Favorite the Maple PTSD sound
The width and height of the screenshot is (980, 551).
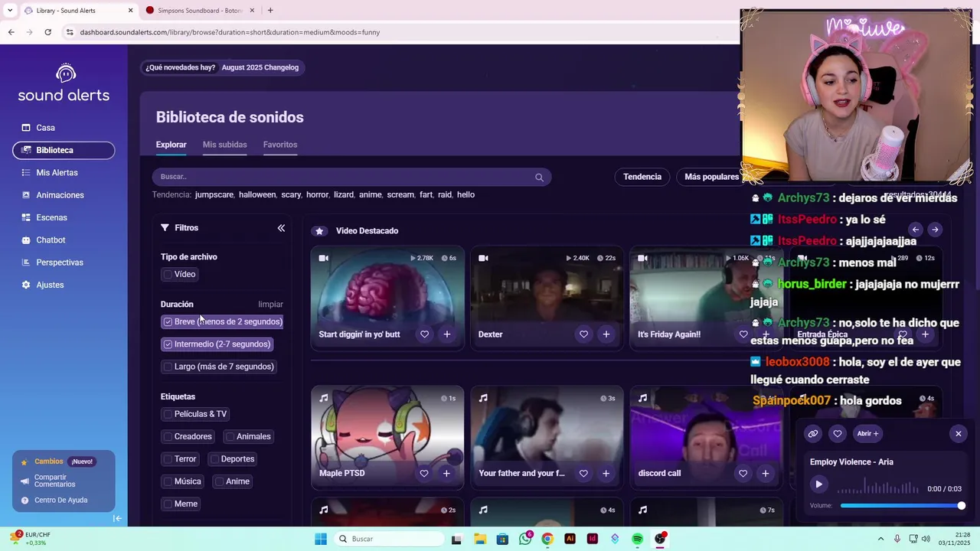pos(424,474)
